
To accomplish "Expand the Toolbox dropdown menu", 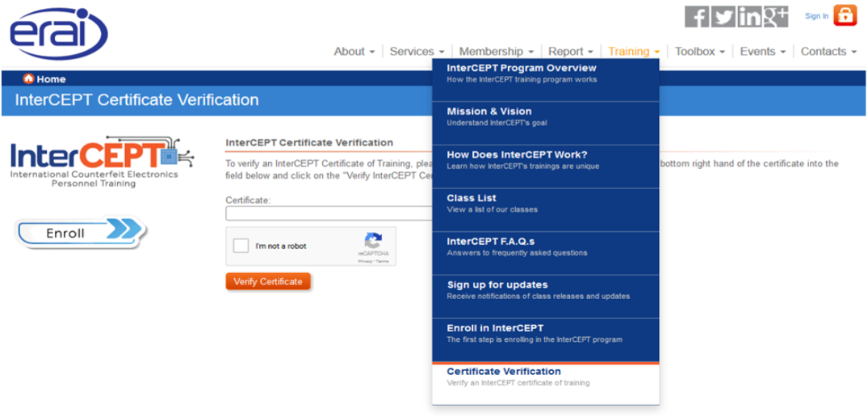I will 700,52.
